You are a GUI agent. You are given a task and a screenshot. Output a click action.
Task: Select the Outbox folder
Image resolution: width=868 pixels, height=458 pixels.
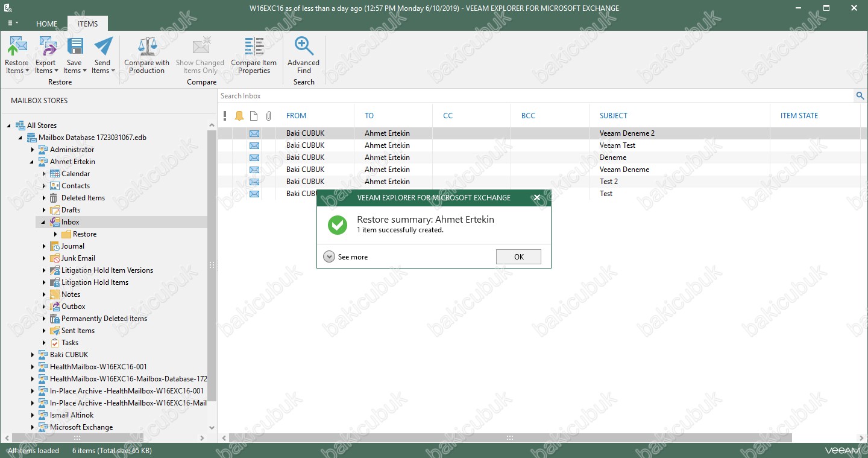(74, 307)
